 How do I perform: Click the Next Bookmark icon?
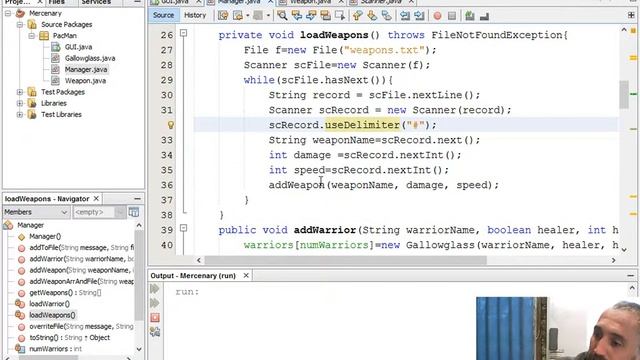pos(372,16)
